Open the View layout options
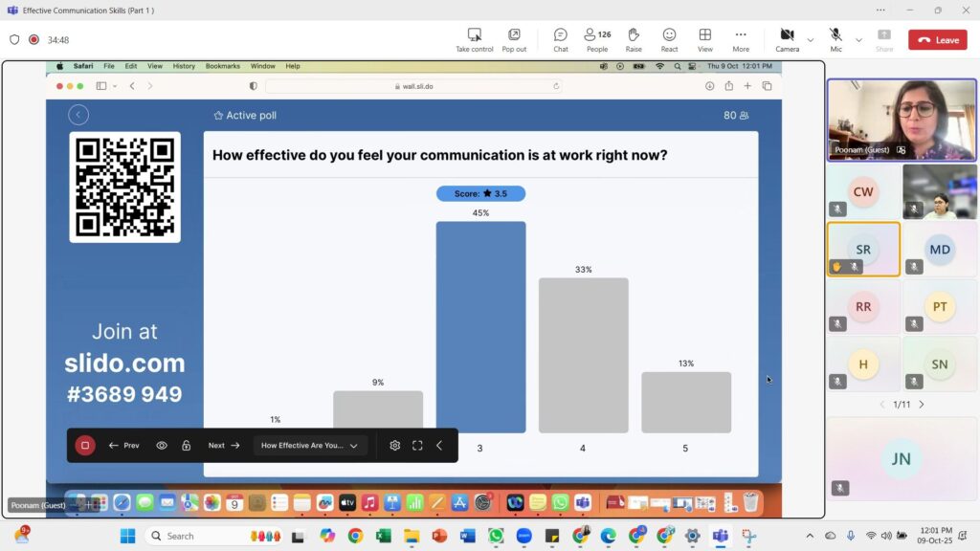Viewport: 980px width, 551px height. tap(705, 39)
